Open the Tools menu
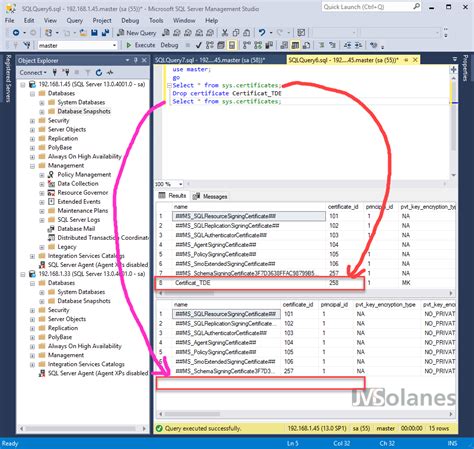474x449 pixels. tap(156, 20)
